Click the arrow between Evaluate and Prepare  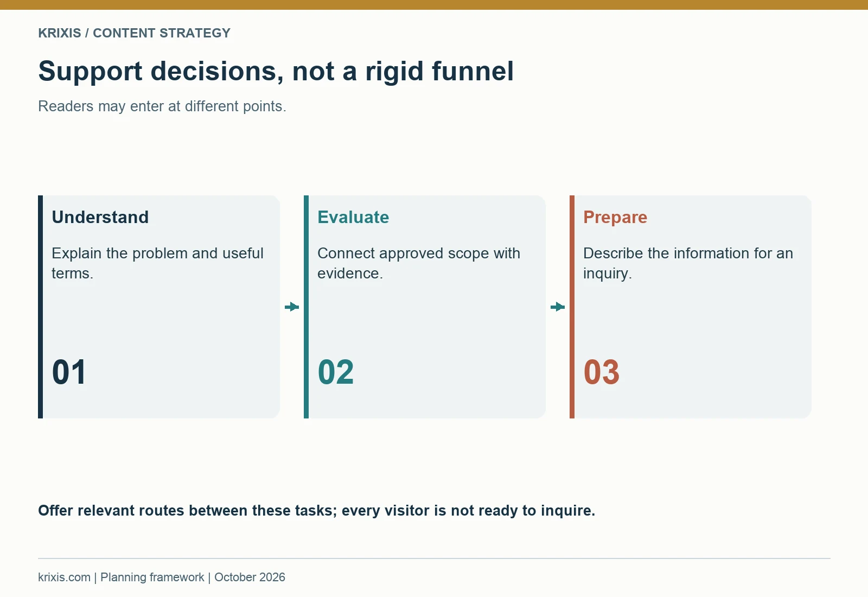(558, 307)
